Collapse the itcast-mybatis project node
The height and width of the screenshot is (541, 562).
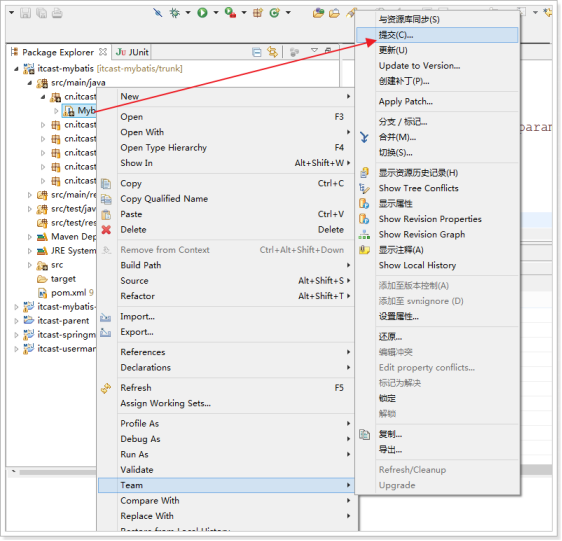(x=16, y=68)
